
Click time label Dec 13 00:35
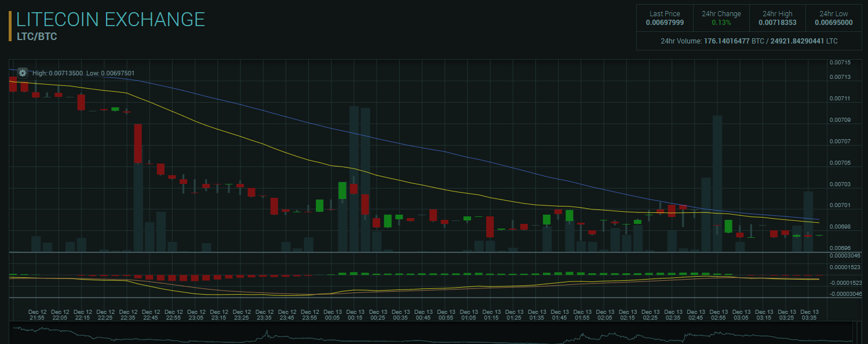(400, 314)
